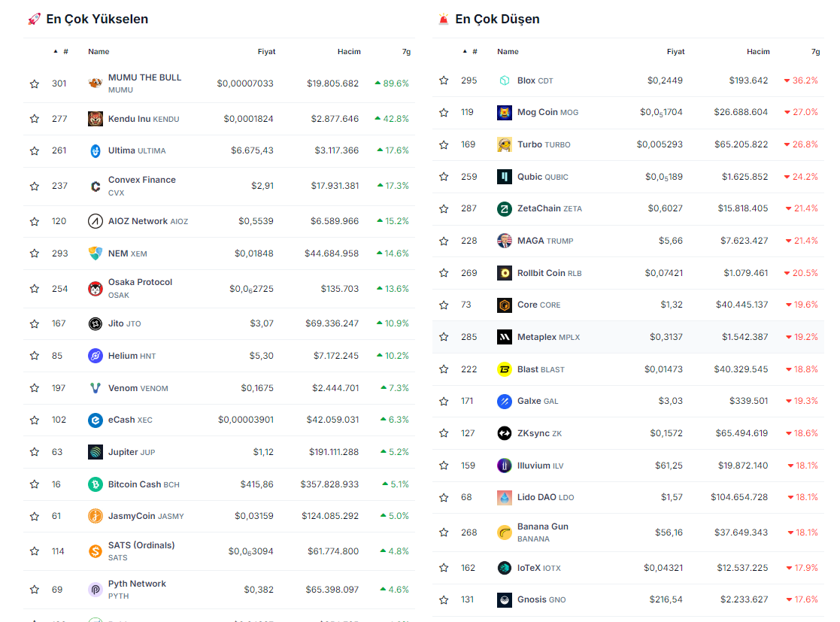Sort gainers table by rank # column

click(x=65, y=52)
